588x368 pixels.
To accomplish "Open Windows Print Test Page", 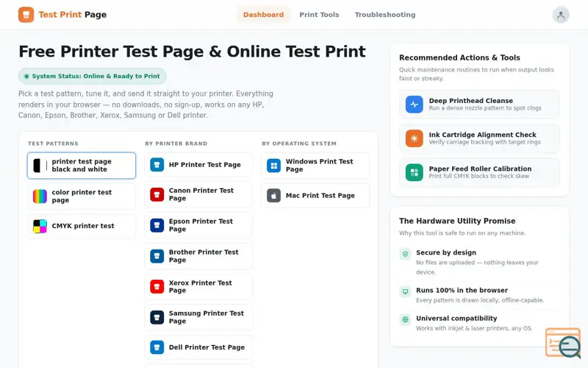I will point(315,166).
